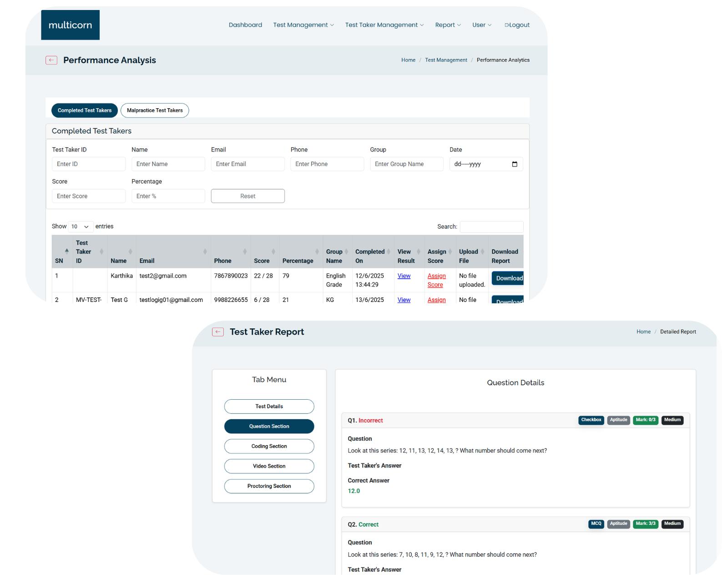Click the back arrow beside Test Taker Report
The width and height of the screenshot is (722, 588).
(218, 332)
